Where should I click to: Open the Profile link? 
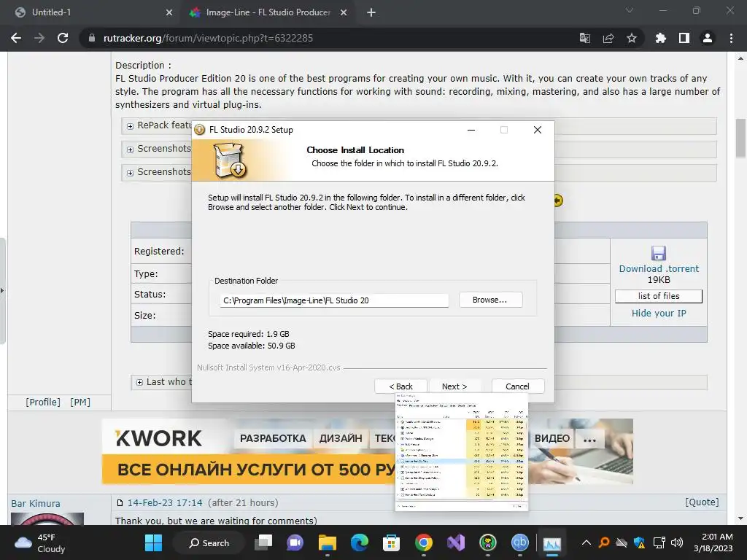(43, 402)
